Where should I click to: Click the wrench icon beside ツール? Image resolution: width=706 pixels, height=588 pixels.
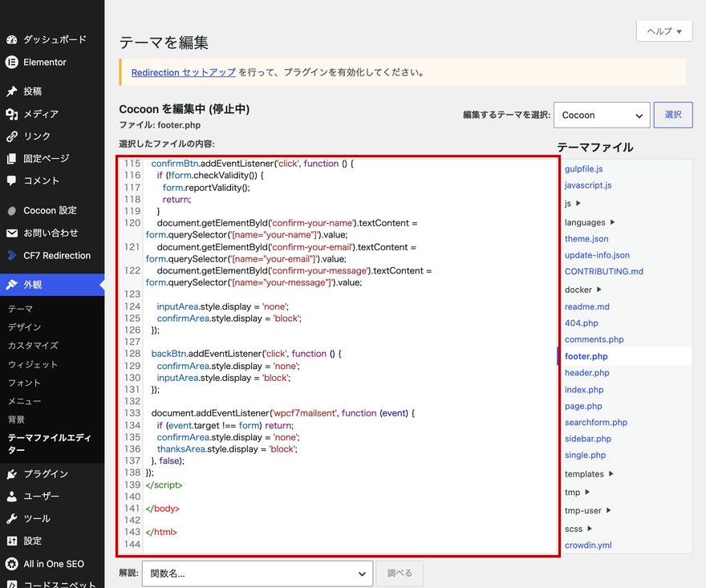[x=12, y=518]
